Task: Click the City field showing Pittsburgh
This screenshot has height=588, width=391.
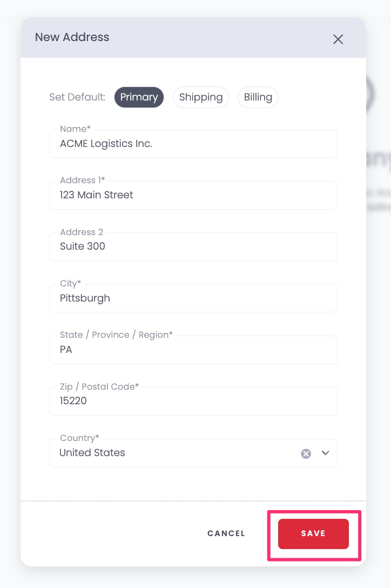Action: pos(193,298)
